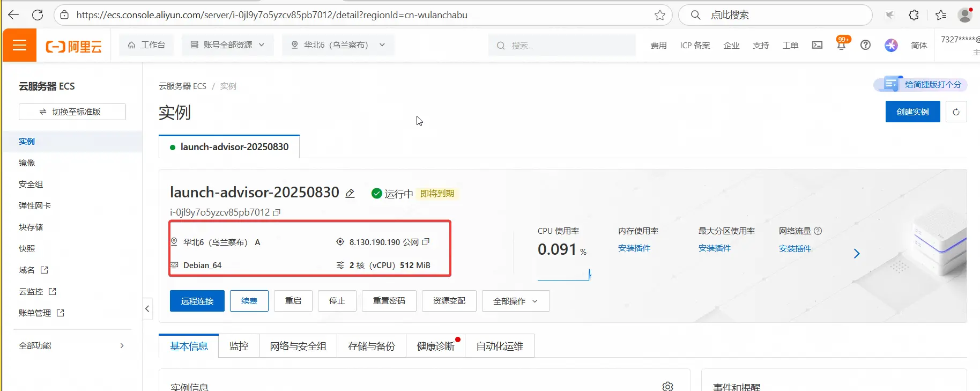Screen dimensions: 980x391
Task: Click the help question mark icon
Action: (865, 46)
